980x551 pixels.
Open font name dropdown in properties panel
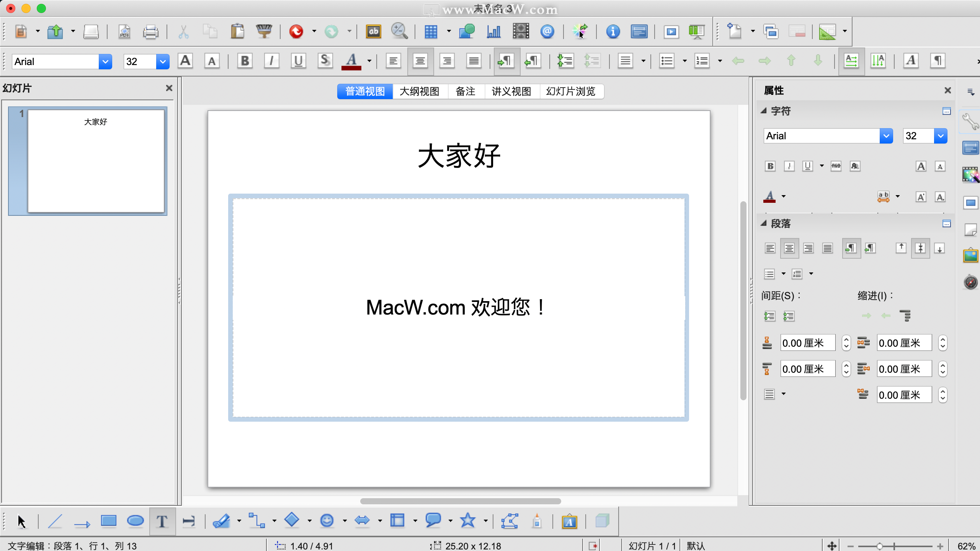[886, 136]
